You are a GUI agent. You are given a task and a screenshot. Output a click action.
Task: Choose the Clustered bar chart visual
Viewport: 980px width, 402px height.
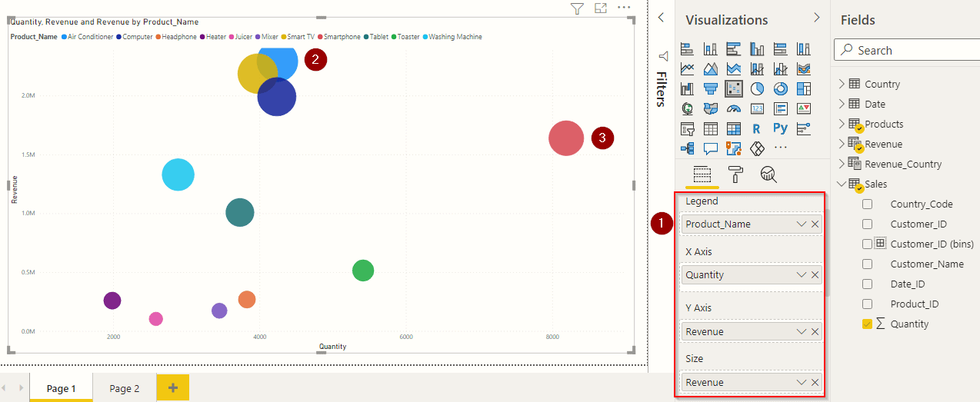(734, 48)
